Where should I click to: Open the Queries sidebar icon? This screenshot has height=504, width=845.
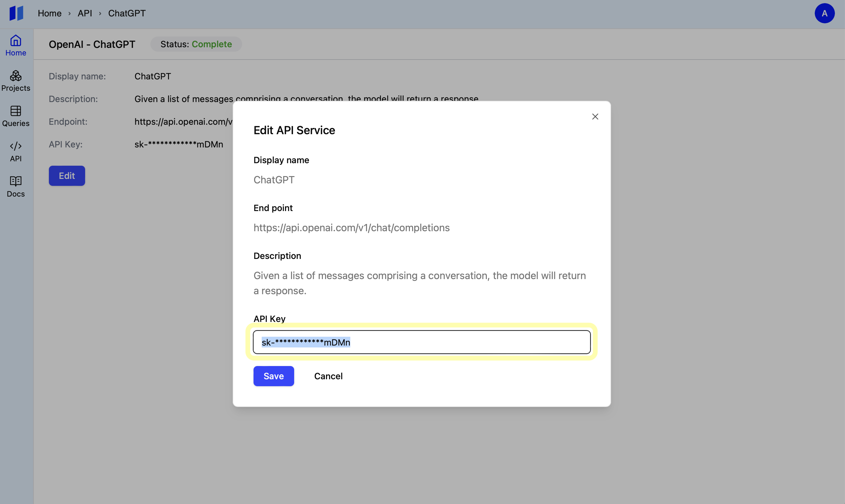click(16, 116)
